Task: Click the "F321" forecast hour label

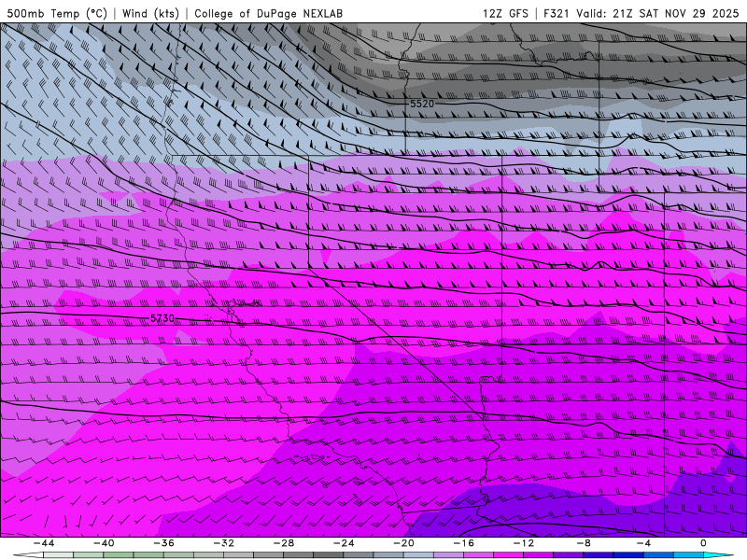Action: [x=557, y=13]
